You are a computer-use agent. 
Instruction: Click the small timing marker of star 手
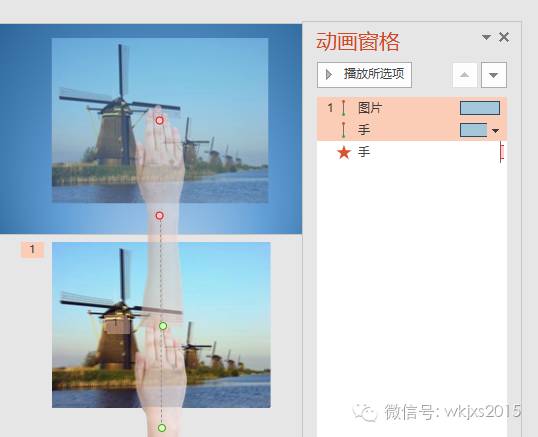[x=502, y=152]
